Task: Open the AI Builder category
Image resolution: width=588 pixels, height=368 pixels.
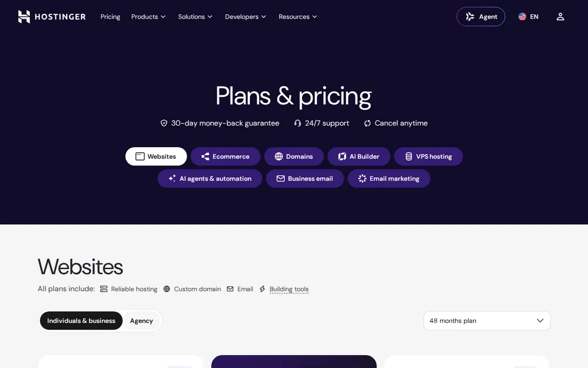Action: click(359, 157)
